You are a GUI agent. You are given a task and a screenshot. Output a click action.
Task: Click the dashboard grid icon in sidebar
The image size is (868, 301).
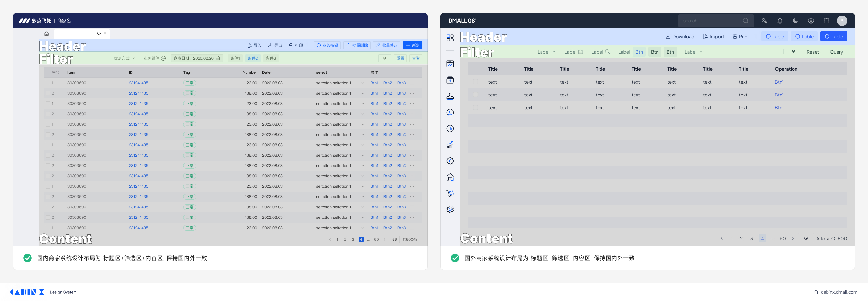point(450,38)
